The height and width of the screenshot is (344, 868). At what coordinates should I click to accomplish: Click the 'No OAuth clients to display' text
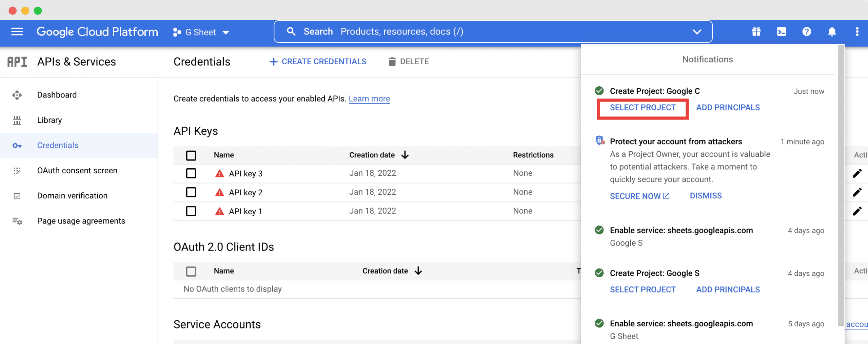coord(233,289)
